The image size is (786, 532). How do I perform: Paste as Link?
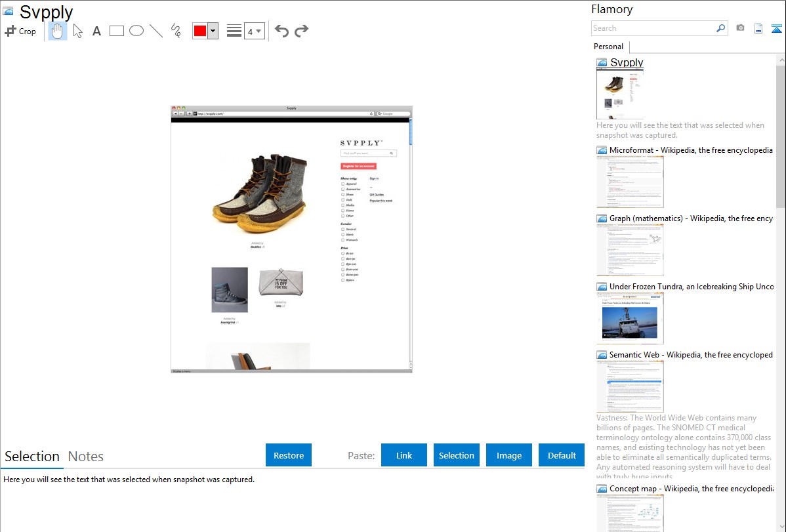[404, 455]
